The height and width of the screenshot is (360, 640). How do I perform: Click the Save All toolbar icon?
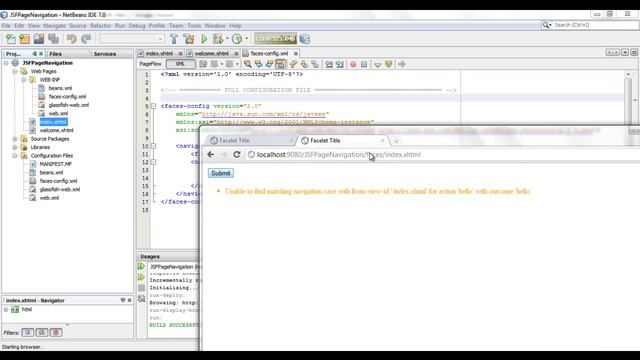tap(53, 39)
